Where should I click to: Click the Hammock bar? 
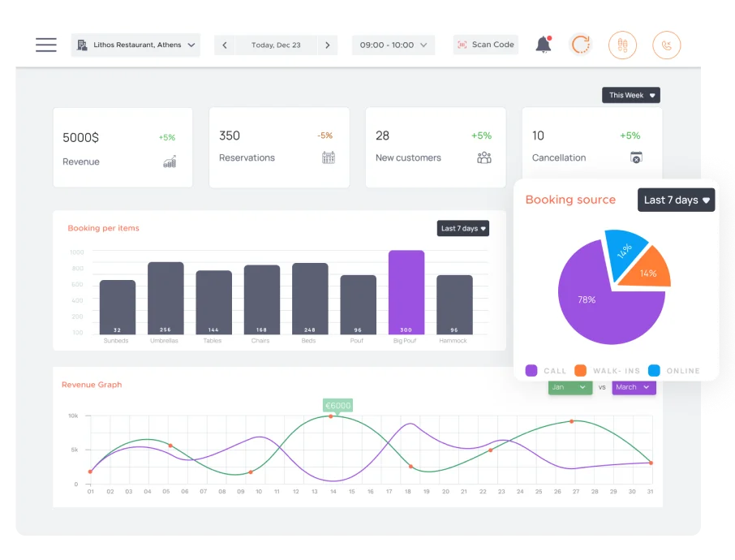pos(454,305)
